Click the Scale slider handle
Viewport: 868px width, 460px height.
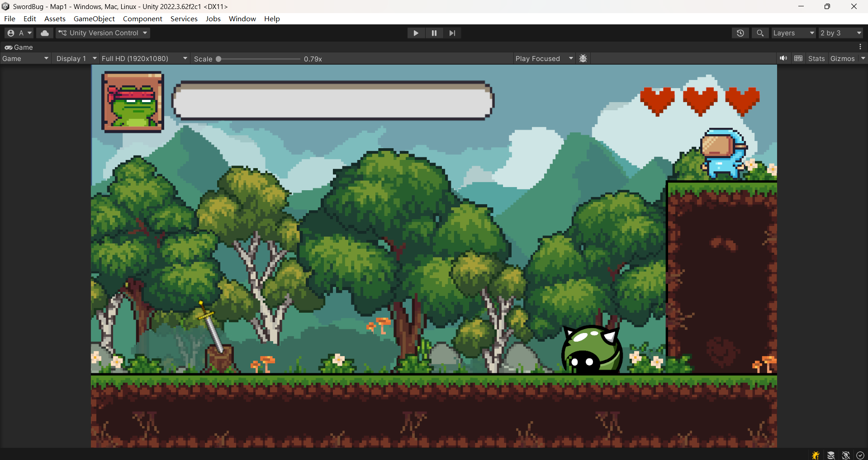tap(218, 59)
